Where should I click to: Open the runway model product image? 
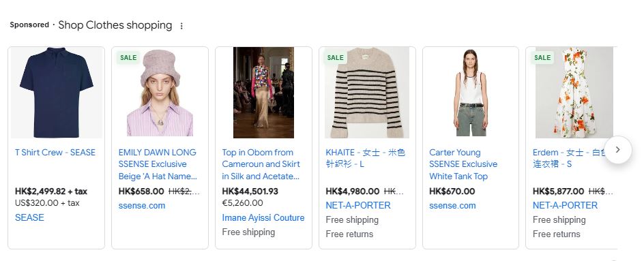pyautogui.click(x=264, y=92)
